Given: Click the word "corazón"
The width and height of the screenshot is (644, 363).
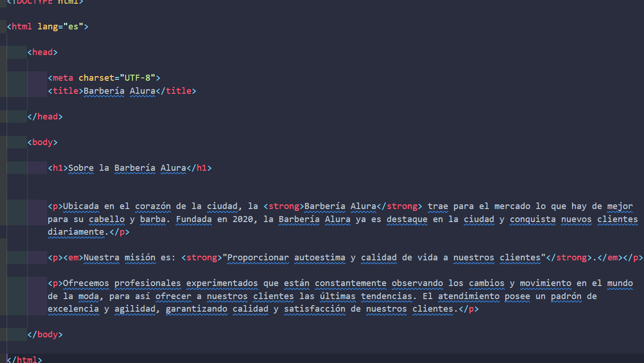Looking at the screenshot, I should click(153, 206).
